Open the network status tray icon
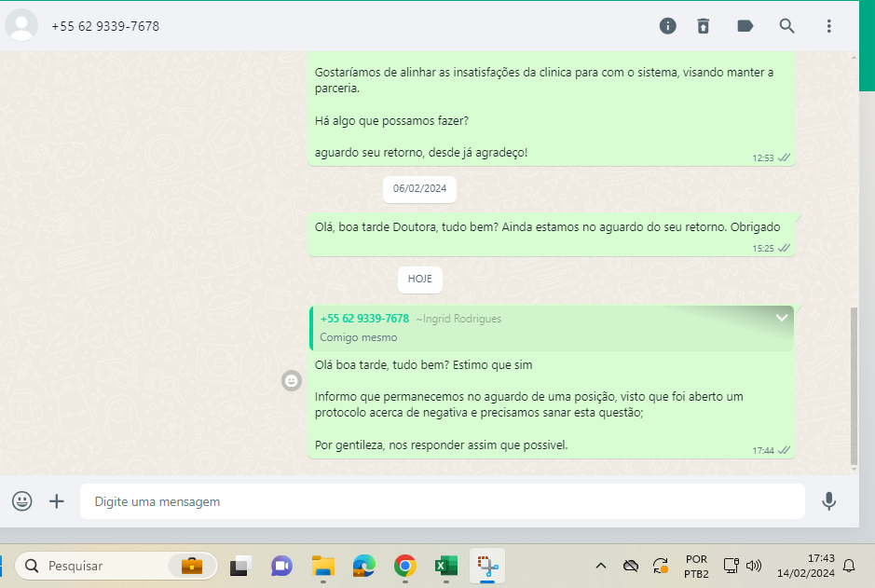The height and width of the screenshot is (588, 875). tap(731, 566)
